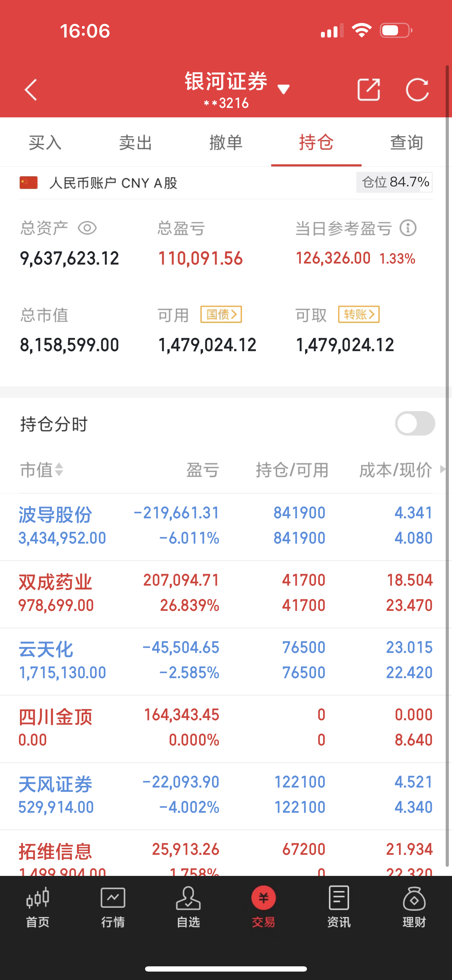The width and height of the screenshot is (452, 980).
Task: Open 波导股份 holding row
Action: (x=226, y=526)
